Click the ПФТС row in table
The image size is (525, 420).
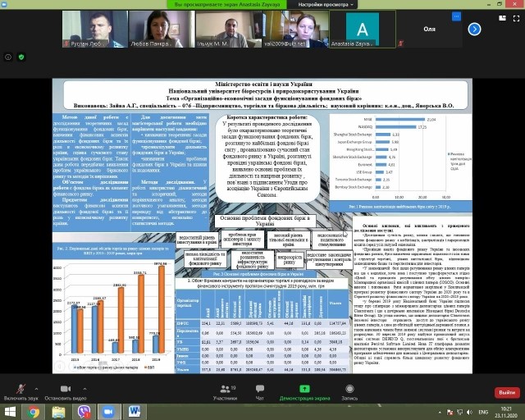262,323
